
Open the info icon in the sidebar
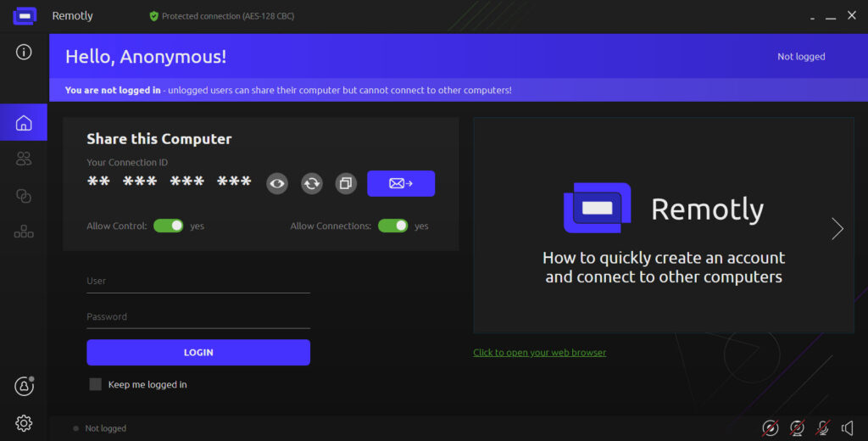(x=24, y=52)
